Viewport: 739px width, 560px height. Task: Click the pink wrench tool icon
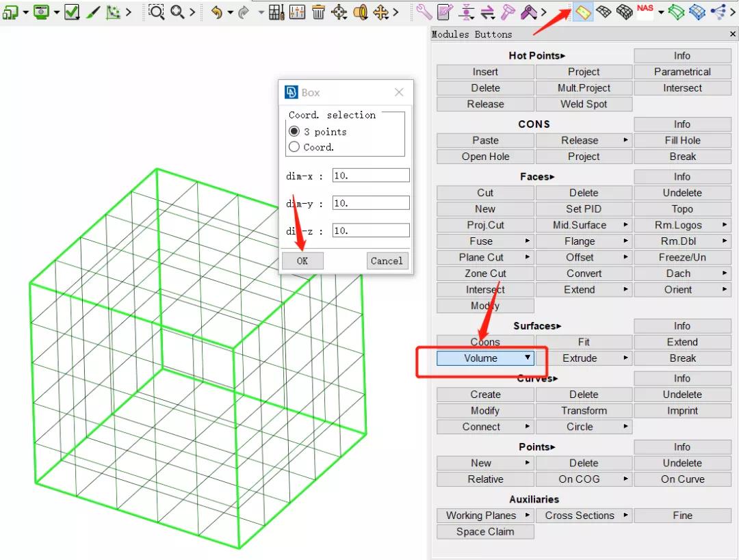pos(424,12)
